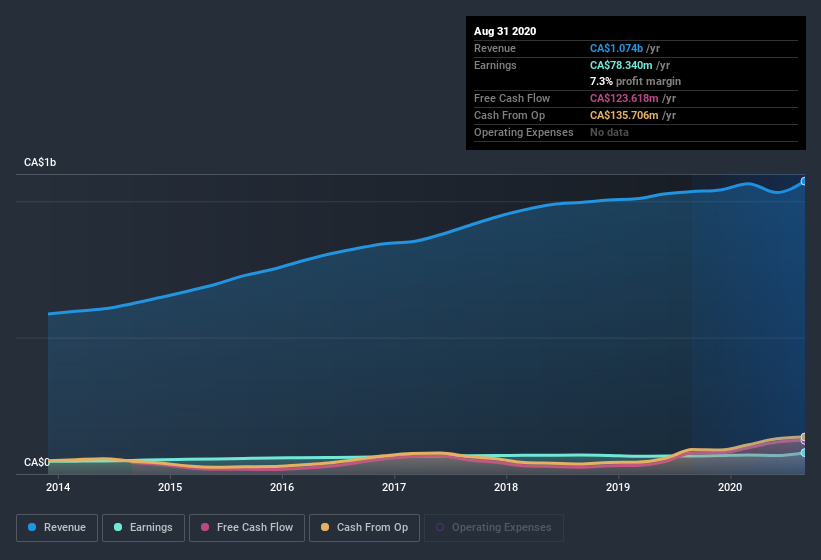Screen dimensions: 821x560
Task: Click the tooltip Operating Expenses label
Action: pos(524,132)
